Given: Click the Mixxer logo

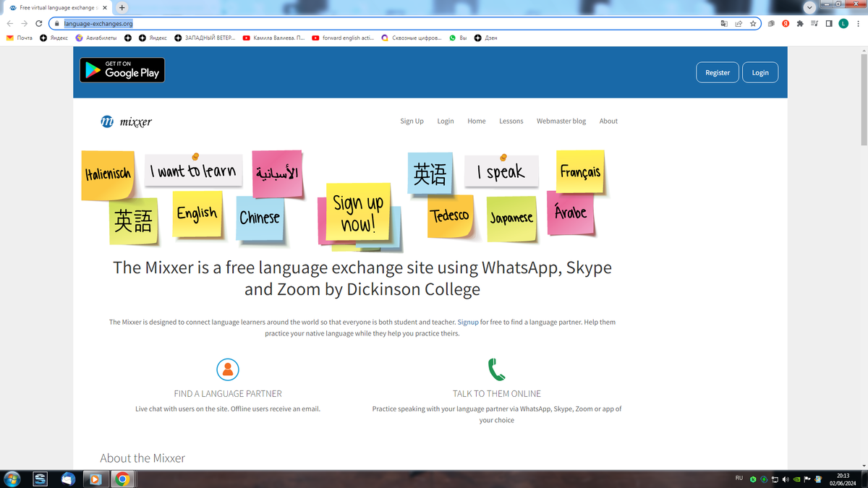Looking at the screenshot, I should 127,121.
